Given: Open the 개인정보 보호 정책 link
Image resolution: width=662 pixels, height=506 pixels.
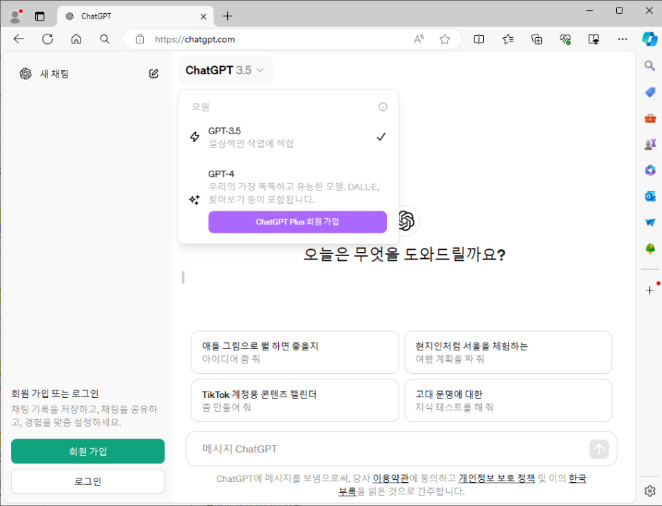Looking at the screenshot, I should point(496,478).
